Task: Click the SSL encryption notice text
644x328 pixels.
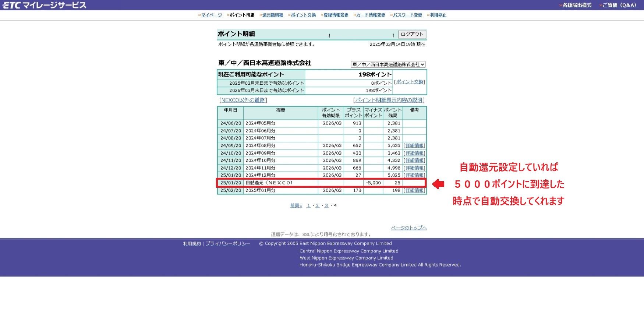Action: pos(321,234)
